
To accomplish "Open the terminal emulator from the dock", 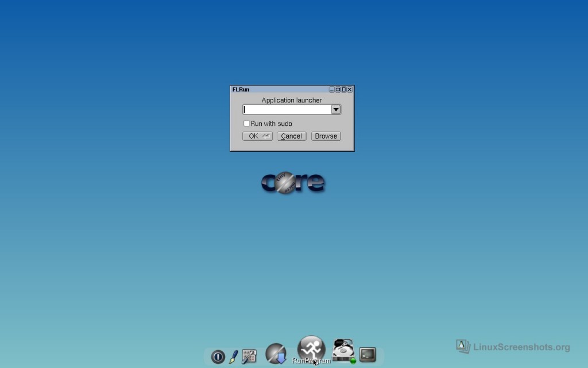I will (x=367, y=355).
